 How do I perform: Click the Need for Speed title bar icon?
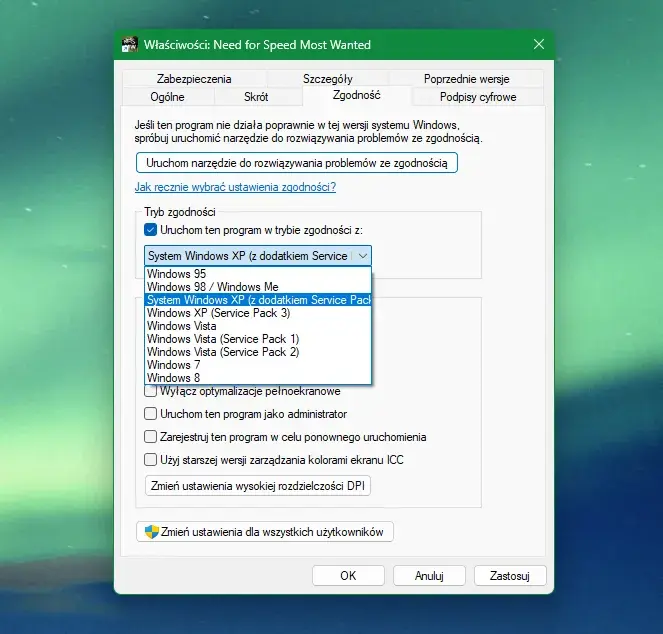[129, 44]
